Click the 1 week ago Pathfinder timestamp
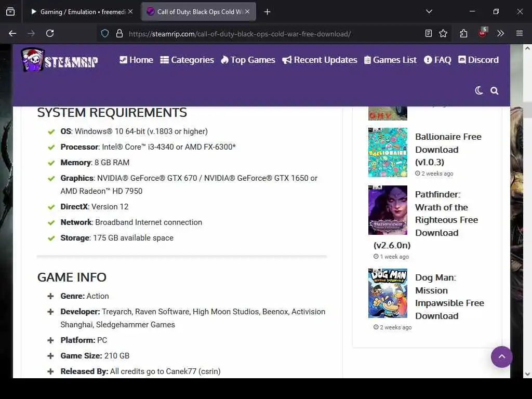Screen dimensions: 532x399 pos(391,257)
